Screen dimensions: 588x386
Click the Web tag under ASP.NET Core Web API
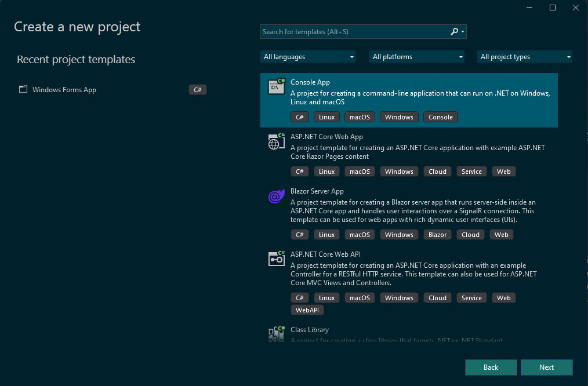click(x=503, y=297)
